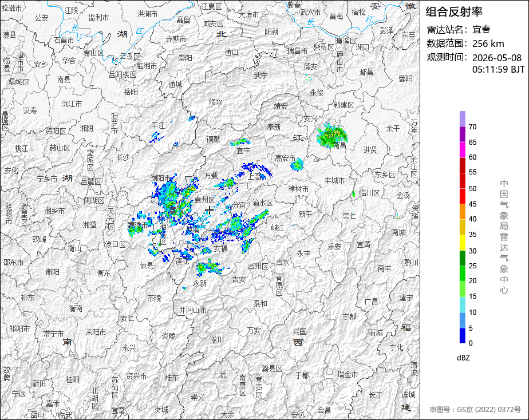Viewport: 529px width, 420px height.
Task: Click the 上高 map label
Action: [x=255, y=177]
